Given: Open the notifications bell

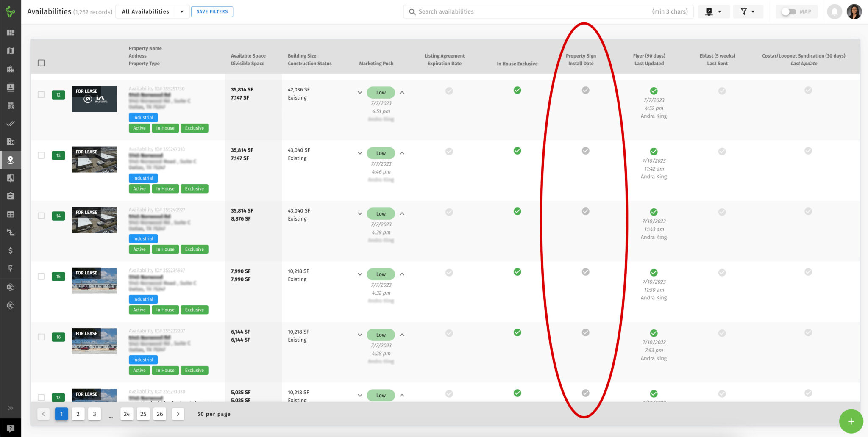Looking at the screenshot, I should 835,12.
